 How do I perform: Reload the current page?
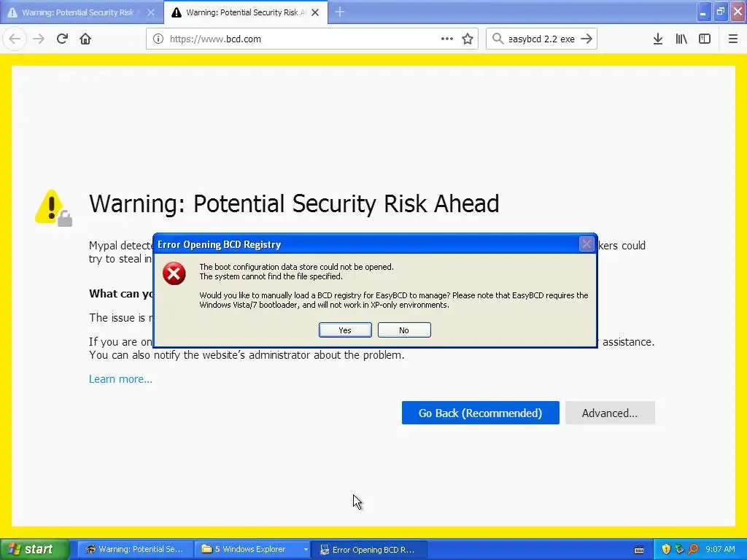[x=62, y=39]
